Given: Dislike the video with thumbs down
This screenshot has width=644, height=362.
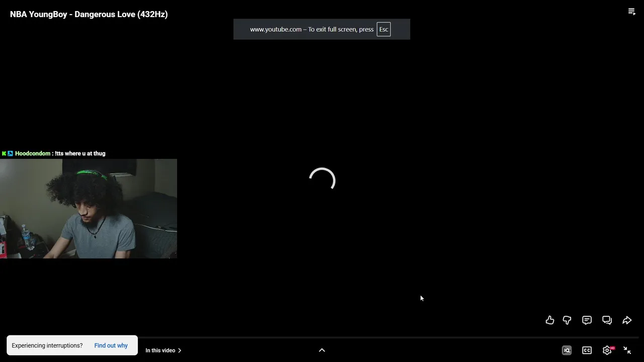Looking at the screenshot, I should point(567,320).
